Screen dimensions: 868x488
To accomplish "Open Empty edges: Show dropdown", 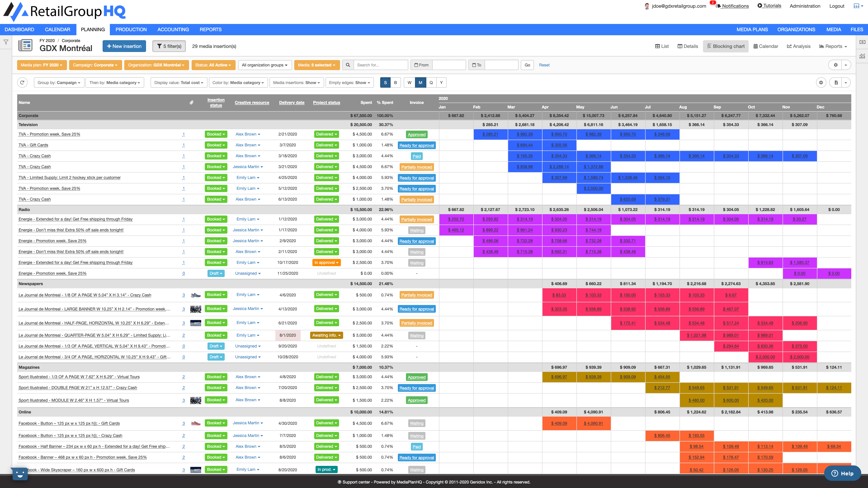I will point(349,82).
